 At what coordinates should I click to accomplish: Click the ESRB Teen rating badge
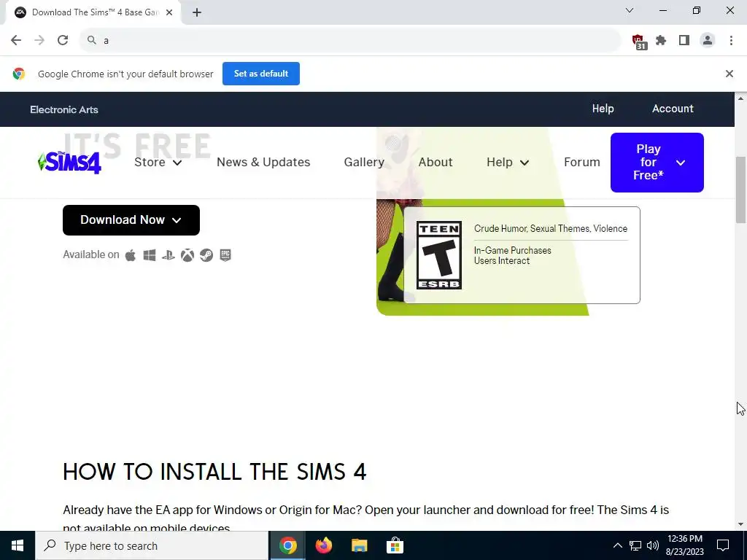438,255
